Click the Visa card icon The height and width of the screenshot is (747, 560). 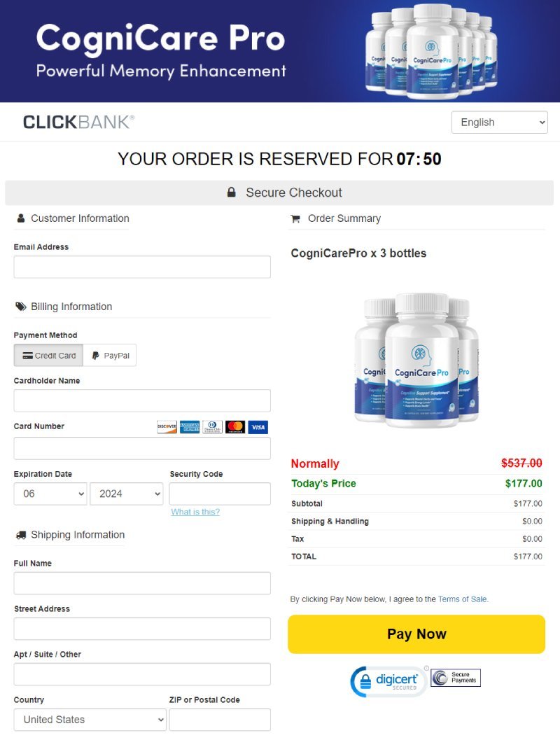(258, 427)
